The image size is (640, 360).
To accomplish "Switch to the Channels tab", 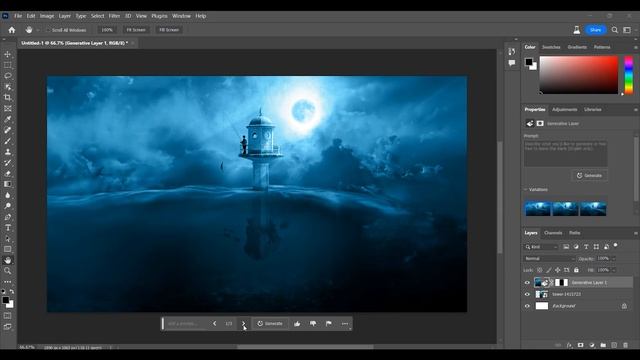I will [x=553, y=233].
